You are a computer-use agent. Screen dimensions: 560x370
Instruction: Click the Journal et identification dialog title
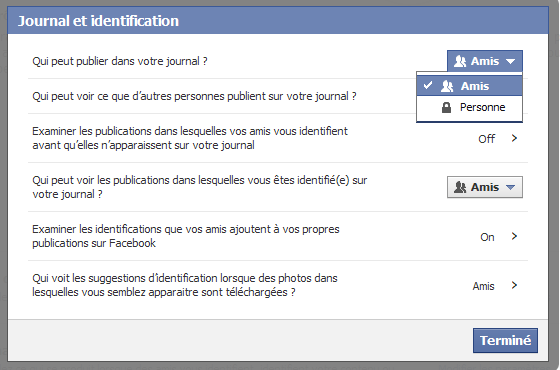coord(98,21)
